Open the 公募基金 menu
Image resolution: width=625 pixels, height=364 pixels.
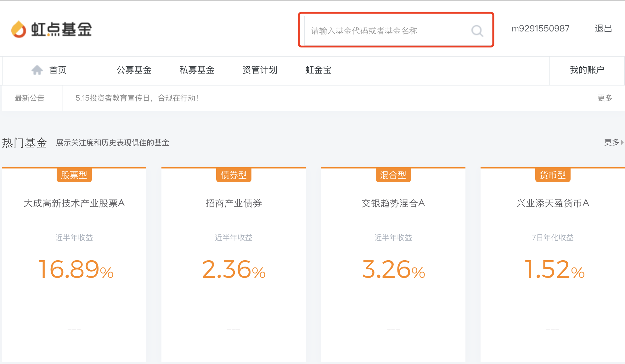pyautogui.click(x=134, y=70)
